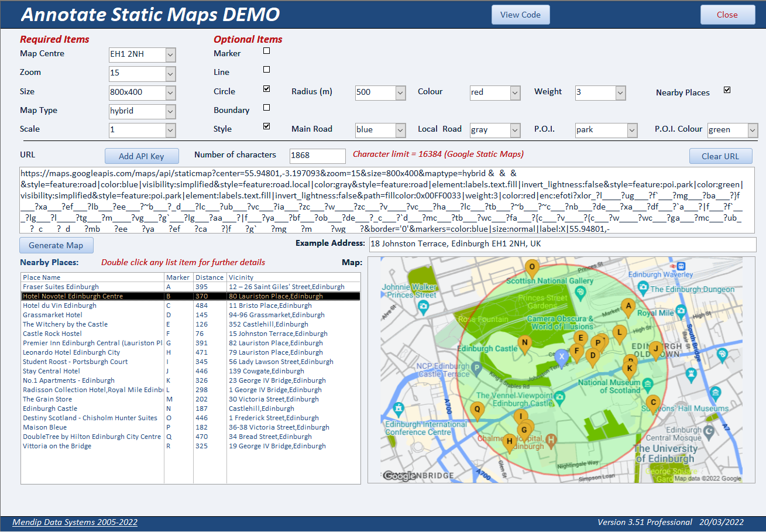Screen dimensions: 766x532
Task: Open the Weight dropdown
Action: point(621,92)
